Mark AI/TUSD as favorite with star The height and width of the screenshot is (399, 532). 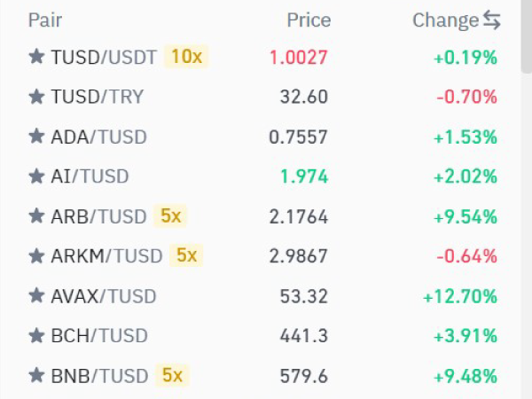36,176
